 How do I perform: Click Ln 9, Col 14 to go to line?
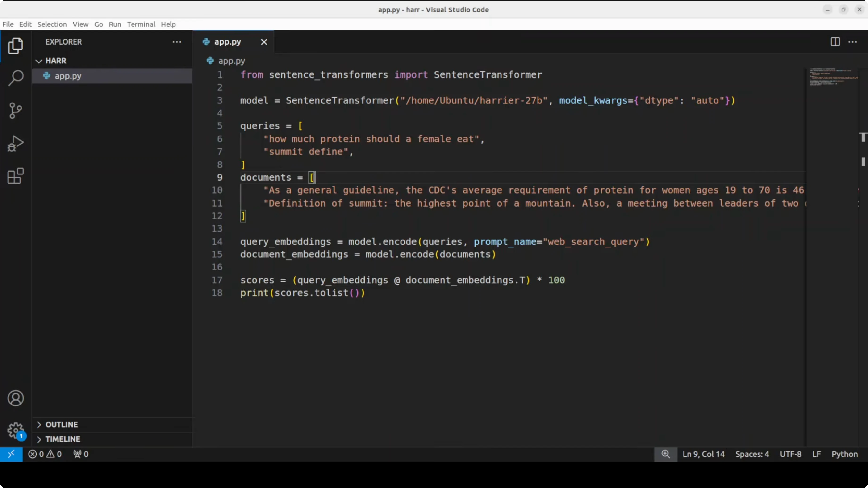(703, 454)
